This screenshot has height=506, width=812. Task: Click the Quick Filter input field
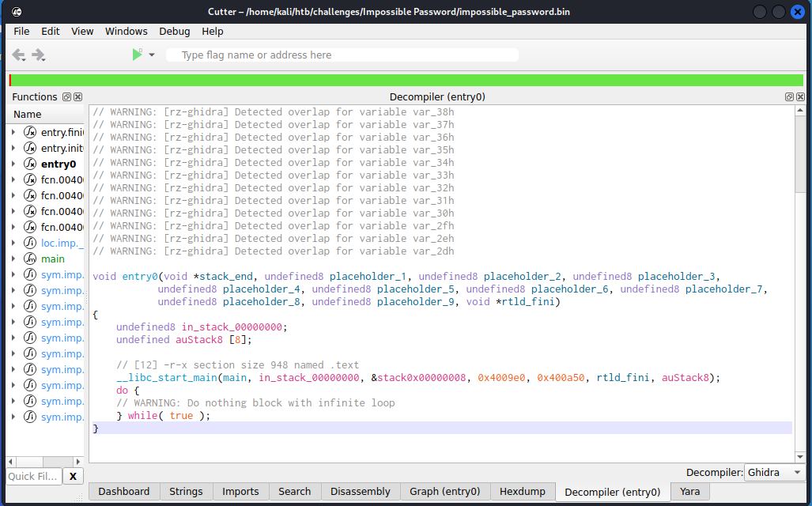pyautogui.click(x=34, y=477)
